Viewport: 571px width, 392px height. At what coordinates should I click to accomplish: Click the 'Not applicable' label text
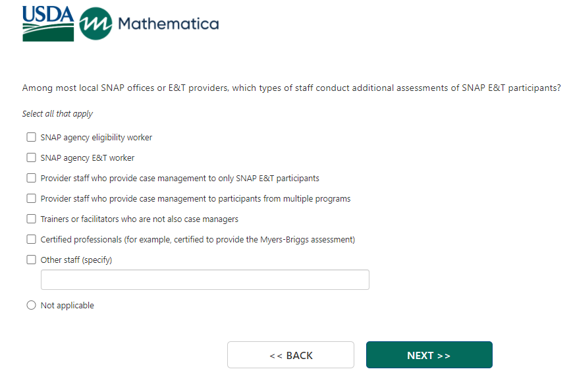pyautogui.click(x=67, y=306)
